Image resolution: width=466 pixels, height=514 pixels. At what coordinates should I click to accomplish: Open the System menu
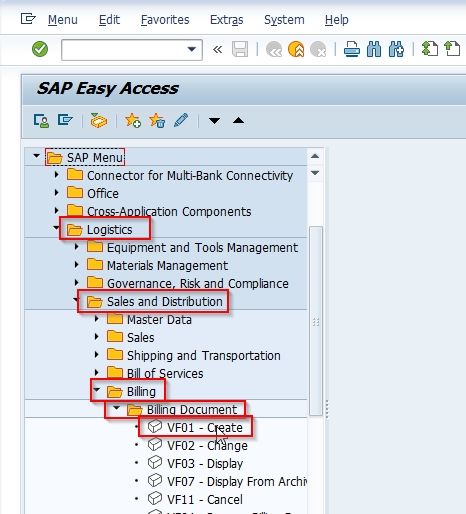(x=284, y=20)
